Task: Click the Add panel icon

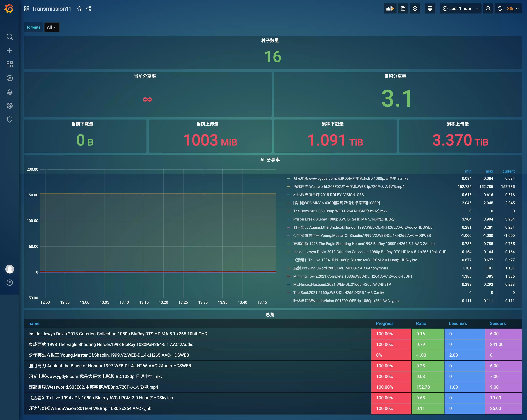Action: click(390, 9)
